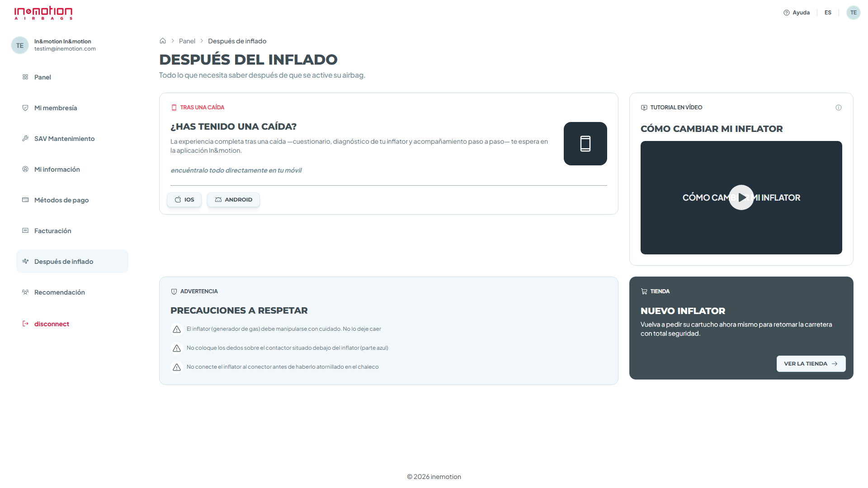This screenshot has height=488, width=868.
Task: Click warning icon beside connector screw precaution
Action: (x=177, y=367)
